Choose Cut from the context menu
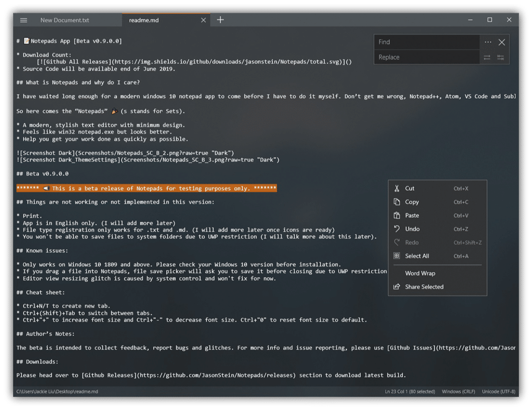This screenshot has height=410, width=532. point(410,188)
